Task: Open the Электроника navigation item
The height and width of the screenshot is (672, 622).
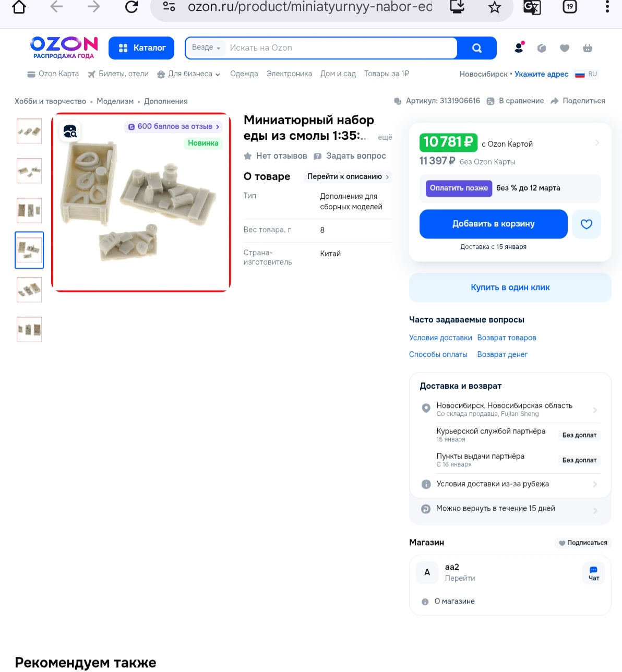Action: (x=289, y=74)
